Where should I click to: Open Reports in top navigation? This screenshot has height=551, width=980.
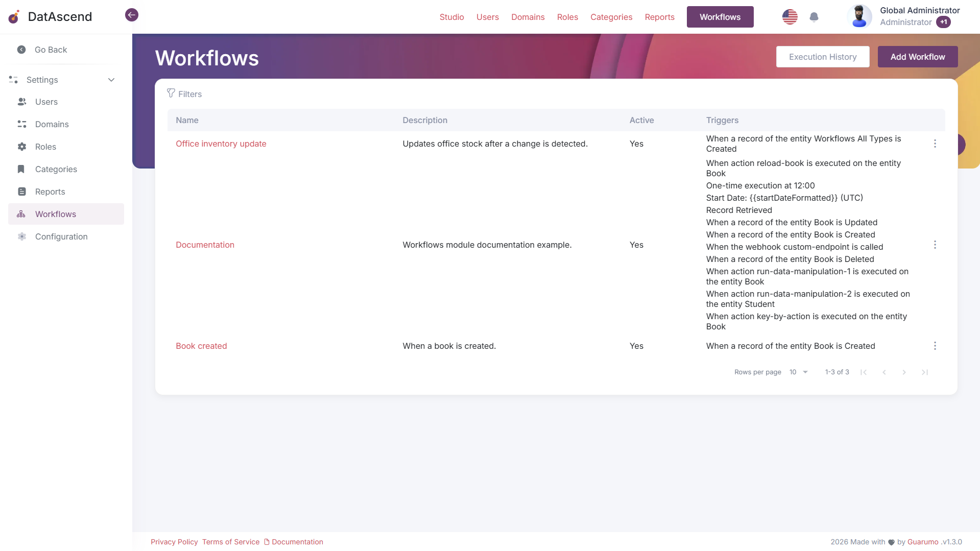pos(659,17)
